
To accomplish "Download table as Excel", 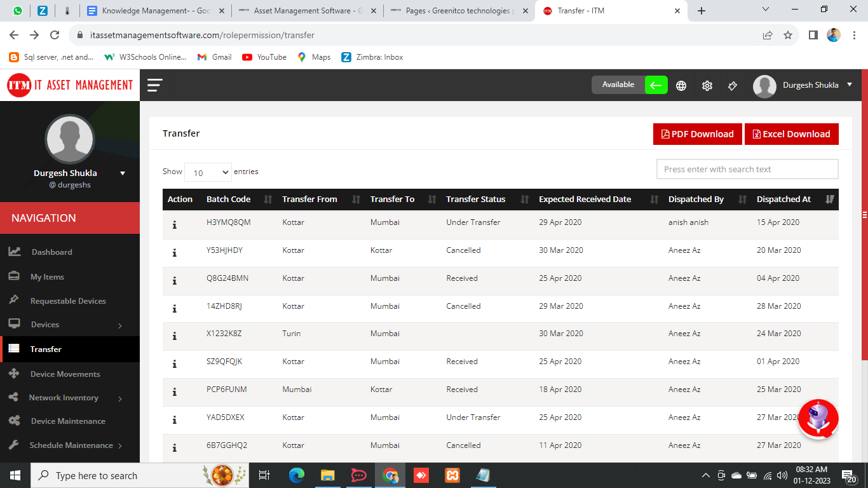I will (792, 134).
